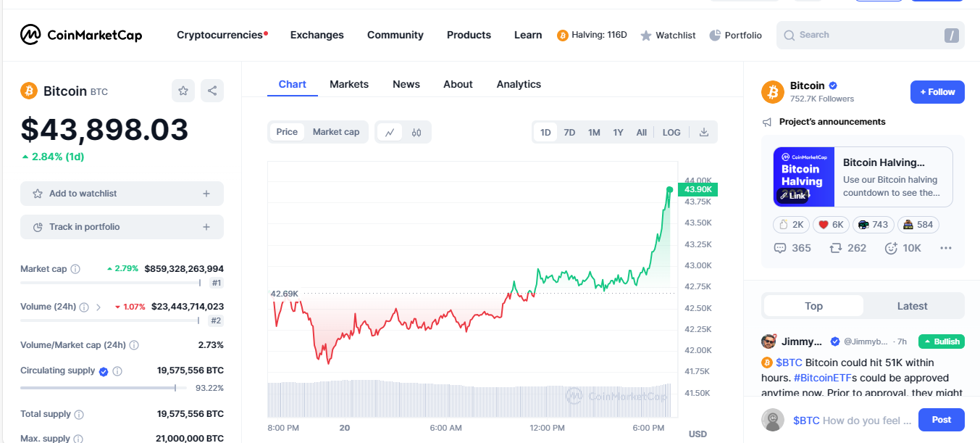
Task: Click the Link badge on halving card
Action: [x=792, y=196]
